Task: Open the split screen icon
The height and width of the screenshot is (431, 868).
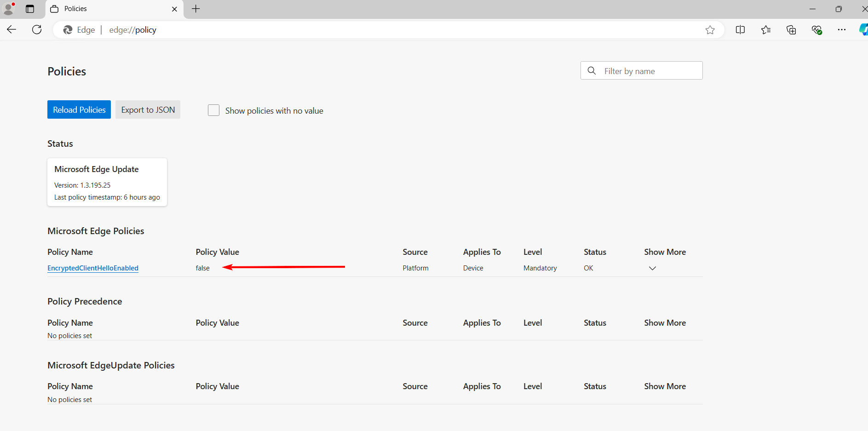Action: point(740,30)
